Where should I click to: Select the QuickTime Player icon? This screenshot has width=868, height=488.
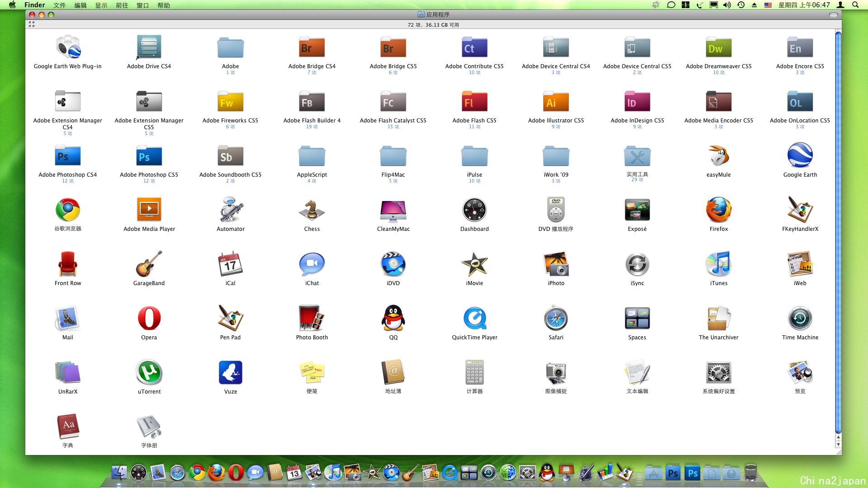pos(475,318)
